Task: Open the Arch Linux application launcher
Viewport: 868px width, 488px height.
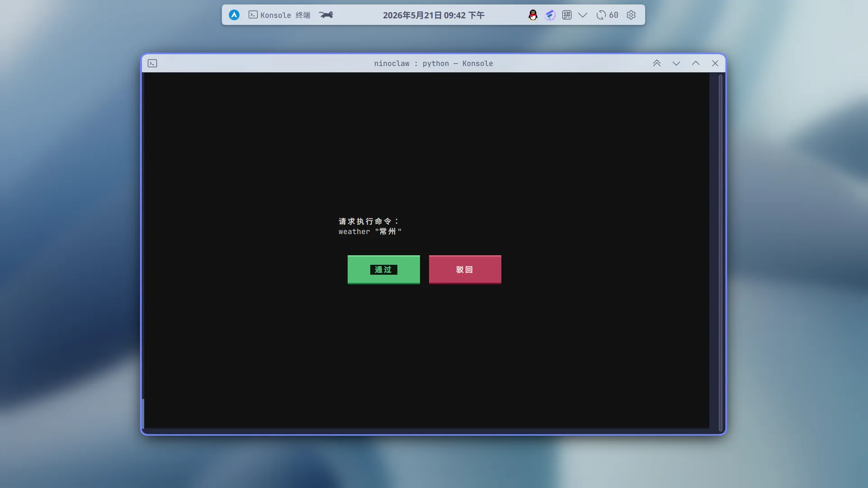Action: tap(234, 15)
